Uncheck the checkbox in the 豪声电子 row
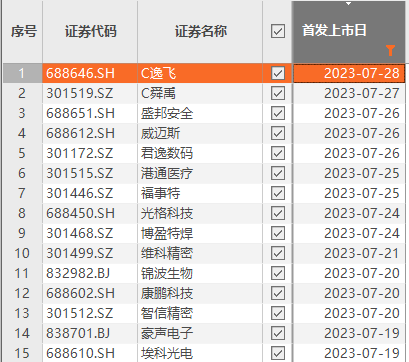Image resolution: width=409 pixels, height=362 pixels. pyautogui.click(x=278, y=333)
